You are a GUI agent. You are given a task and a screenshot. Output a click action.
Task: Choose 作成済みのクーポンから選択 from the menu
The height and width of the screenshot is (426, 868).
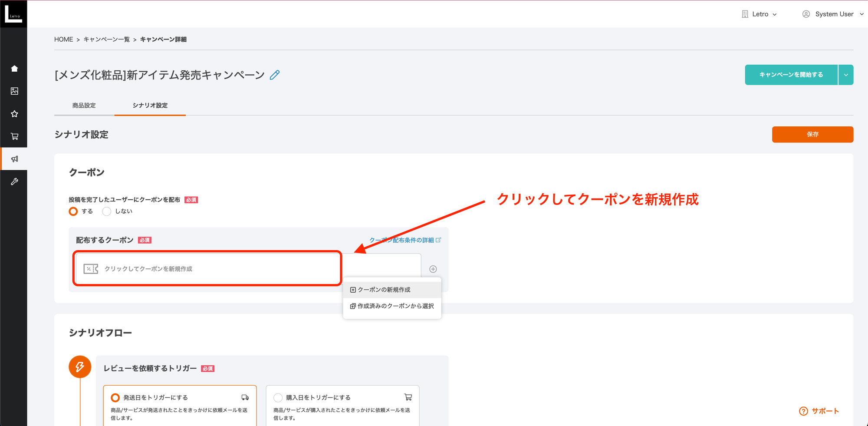pyautogui.click(x=391, y=306)
